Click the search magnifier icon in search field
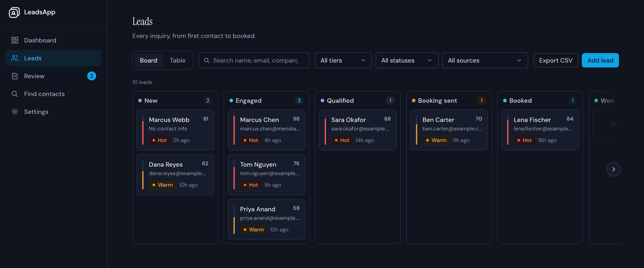Viewport: 644px width, 268px height. 206,61
